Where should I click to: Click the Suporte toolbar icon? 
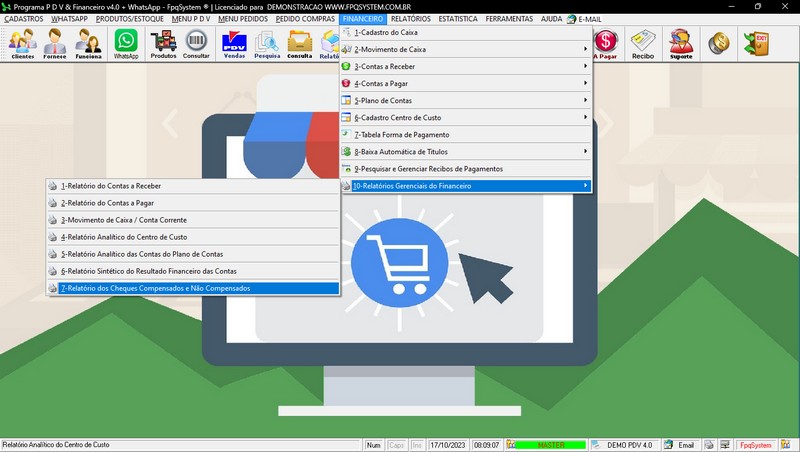pyautogui.click(x=681, y=43)
